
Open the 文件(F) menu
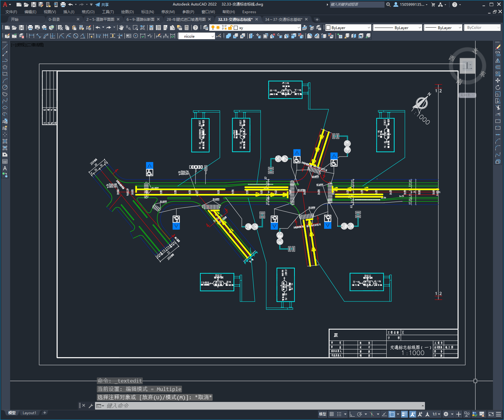coord(11,12)
